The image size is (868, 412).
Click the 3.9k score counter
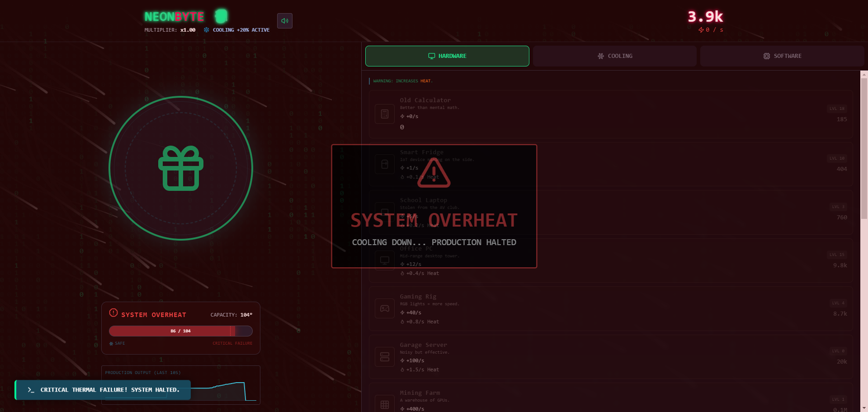(705, 17)
